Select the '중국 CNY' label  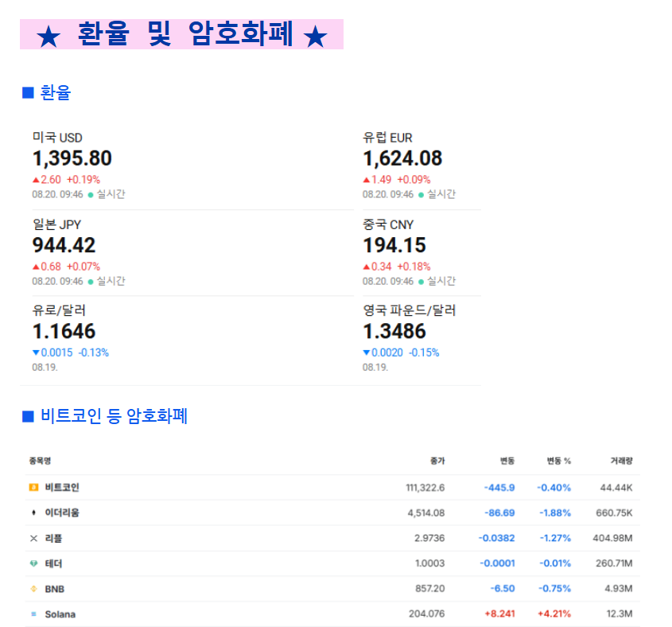(x=388, y=224)
